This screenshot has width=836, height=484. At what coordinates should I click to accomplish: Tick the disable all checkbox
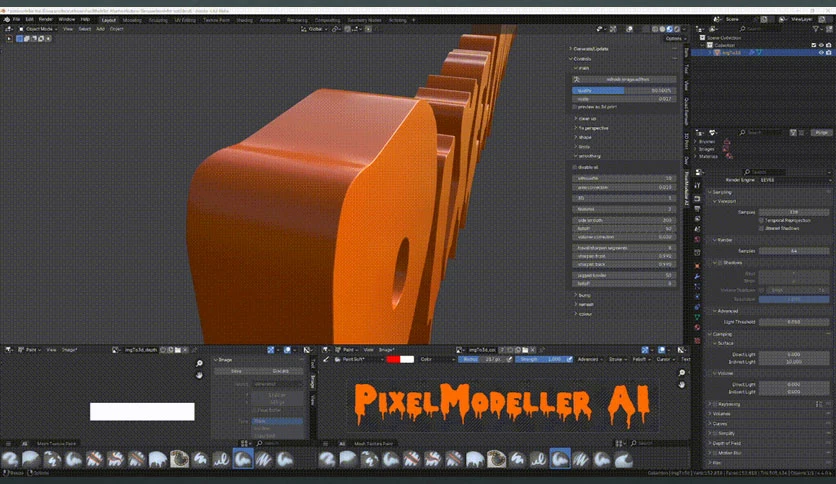pyautogui.click(x=575, y=167)
